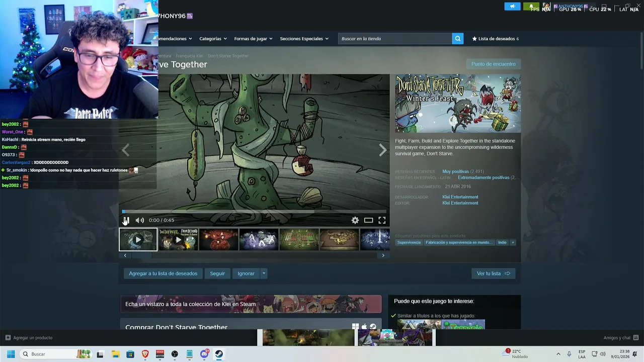Select the Supervivencia tag

pyautogui.click(x=409, y=242)
